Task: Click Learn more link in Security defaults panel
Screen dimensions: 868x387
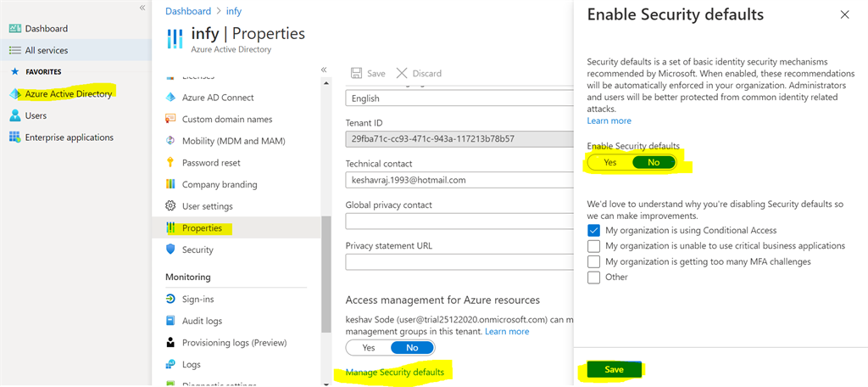Action: click(x=609, y=121)
